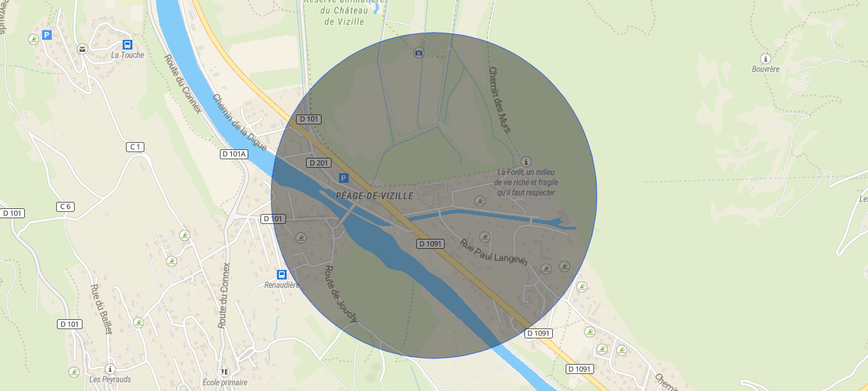Viewport: 868px width, 391px height.
Task: Open the camera viewpoint icon in the reserve
Action: point(418,53)
